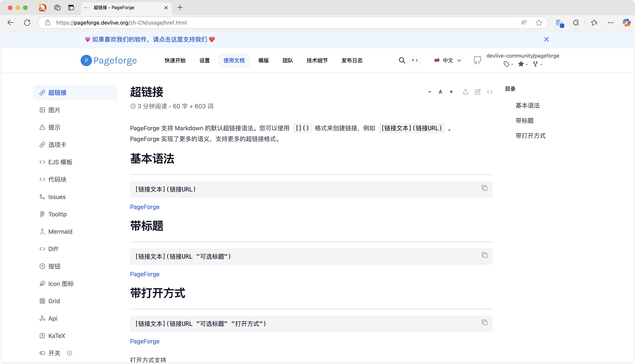Screen dimensions: 635x364
Task: Select the 超链接 - PageForge browser tab
Action: point(126,8)
